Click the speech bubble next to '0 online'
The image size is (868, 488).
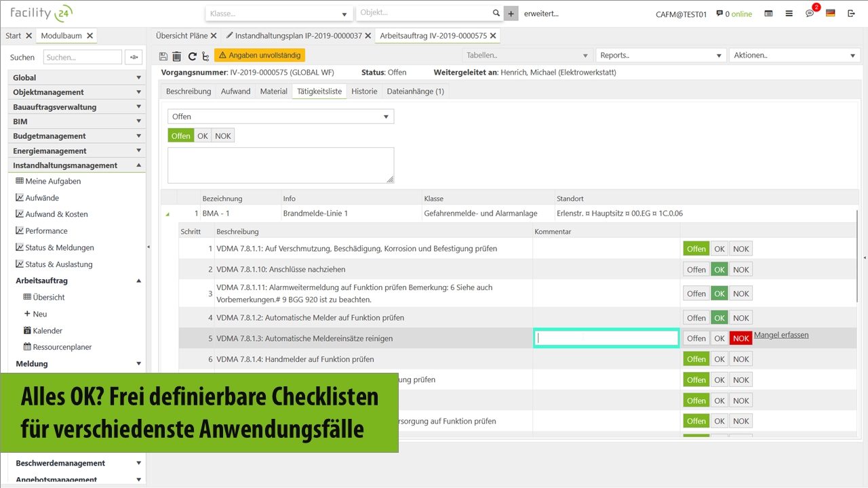click(x=719, y=14)
